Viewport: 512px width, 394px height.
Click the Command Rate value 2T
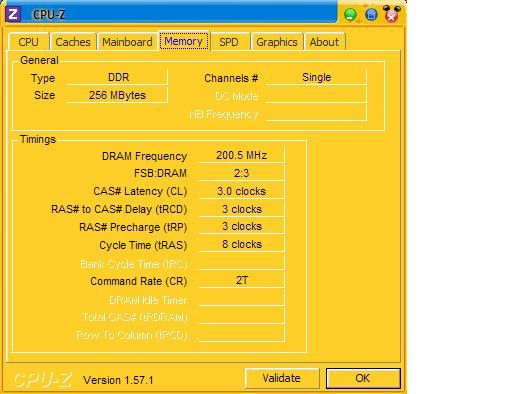[242, 280]
